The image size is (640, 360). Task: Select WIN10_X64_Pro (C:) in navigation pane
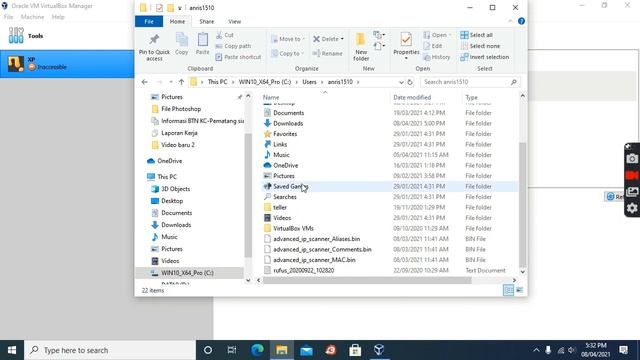[x=187, y=273]
